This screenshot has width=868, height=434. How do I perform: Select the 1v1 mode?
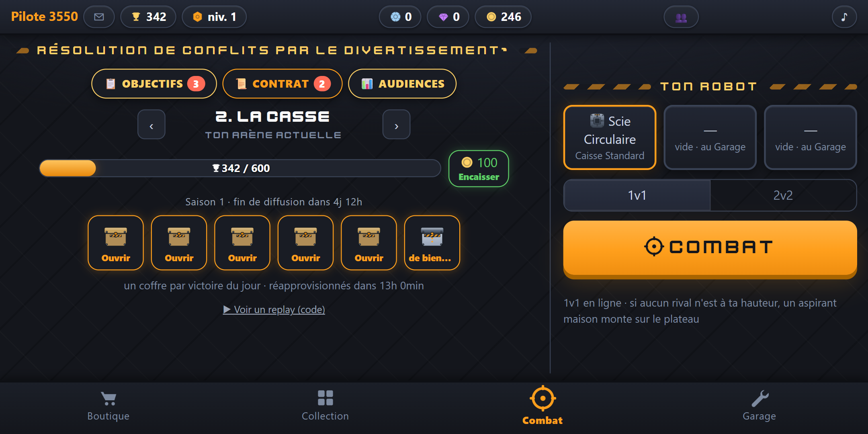click(637, 195)
